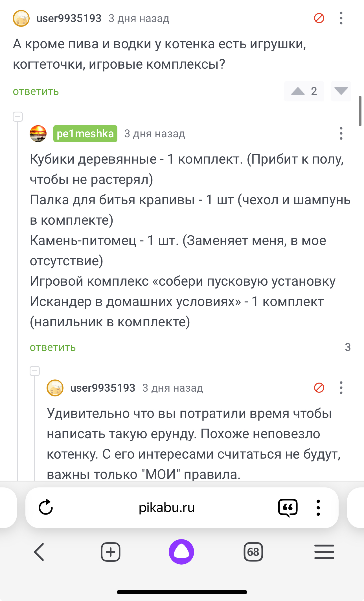Image resolution: width=364 pixels, height=601 pixels.
Task: Collapse the nested user9935193 reply thread
Action: 35,371
